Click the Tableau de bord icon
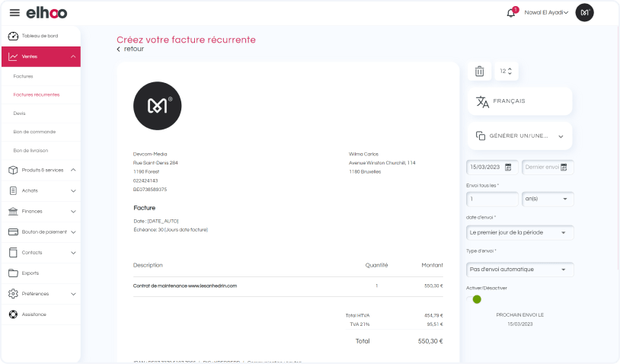This screenshot has width=620, height=364. click(x=13, y=36)
